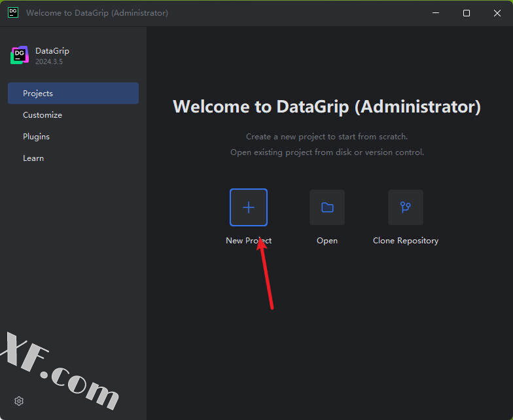Viewport: 513px width, 420px height.
Task: Click the DataGrip name in sidebar
Action: click(52, 51)
